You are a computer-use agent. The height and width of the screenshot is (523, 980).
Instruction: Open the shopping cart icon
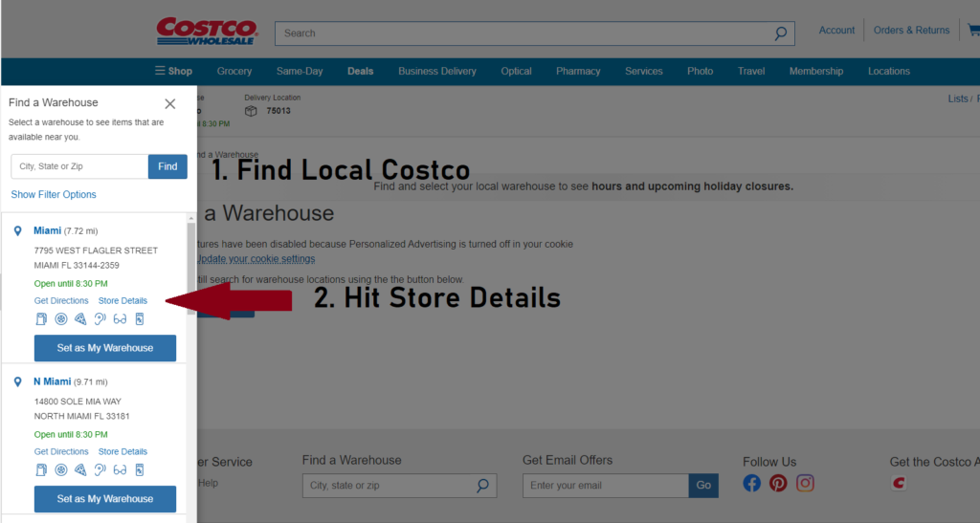pyautogui.click(x=973, y=30)
